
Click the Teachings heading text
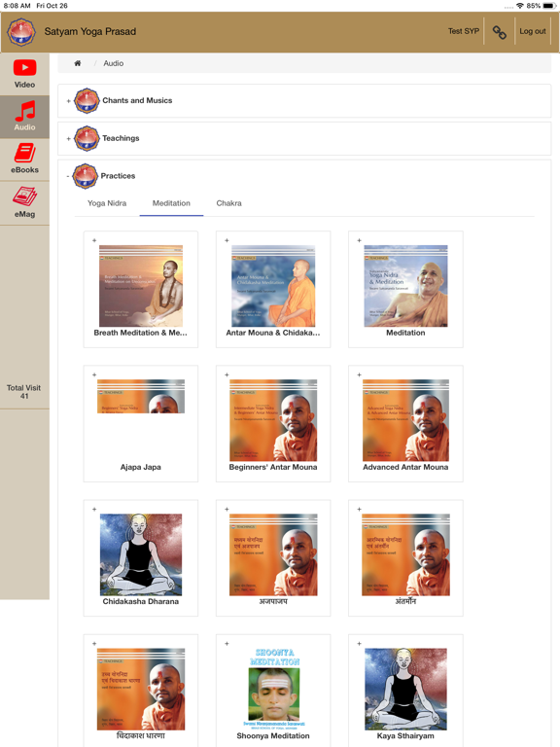pyautogui.click(x=121, y=138)
